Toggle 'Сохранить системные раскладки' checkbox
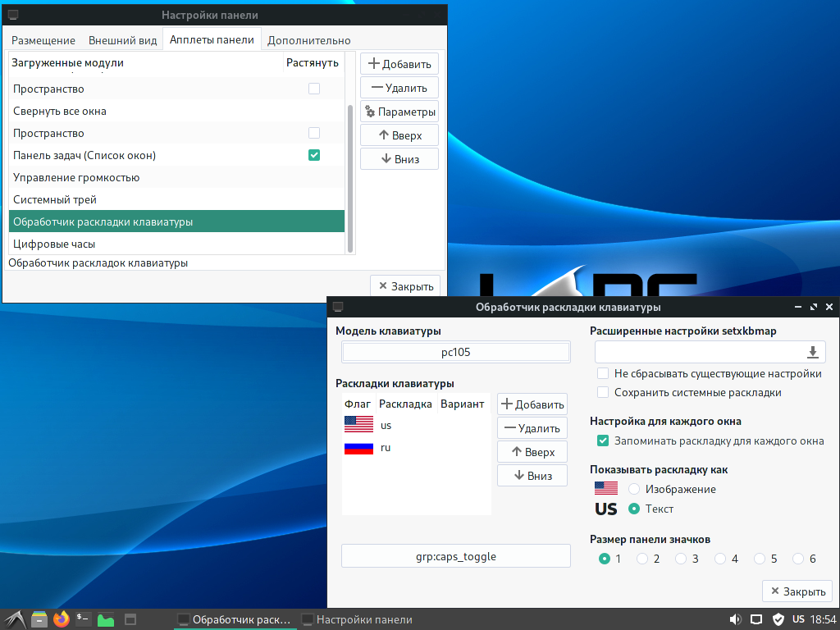840x630 pixels. [603, 392]
